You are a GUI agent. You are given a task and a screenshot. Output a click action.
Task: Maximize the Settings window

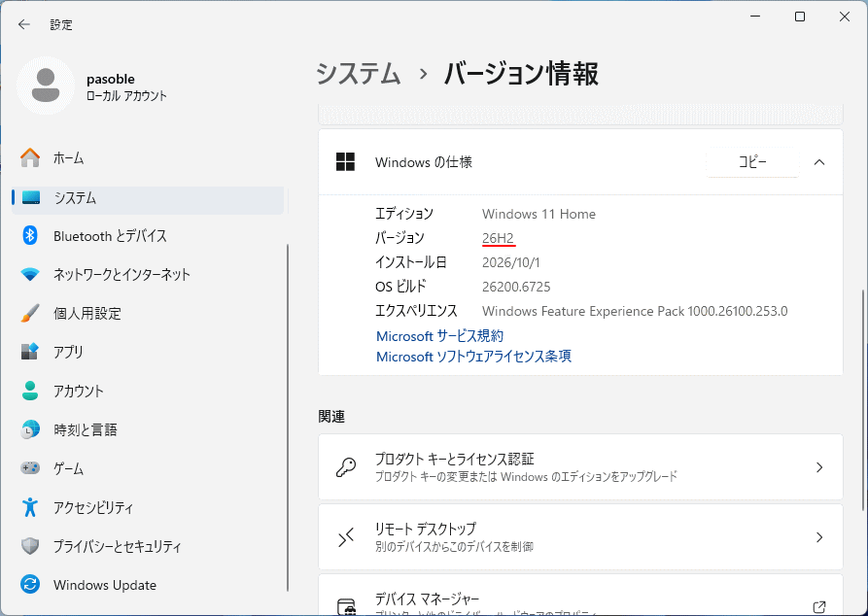click(x=799, y=17)
